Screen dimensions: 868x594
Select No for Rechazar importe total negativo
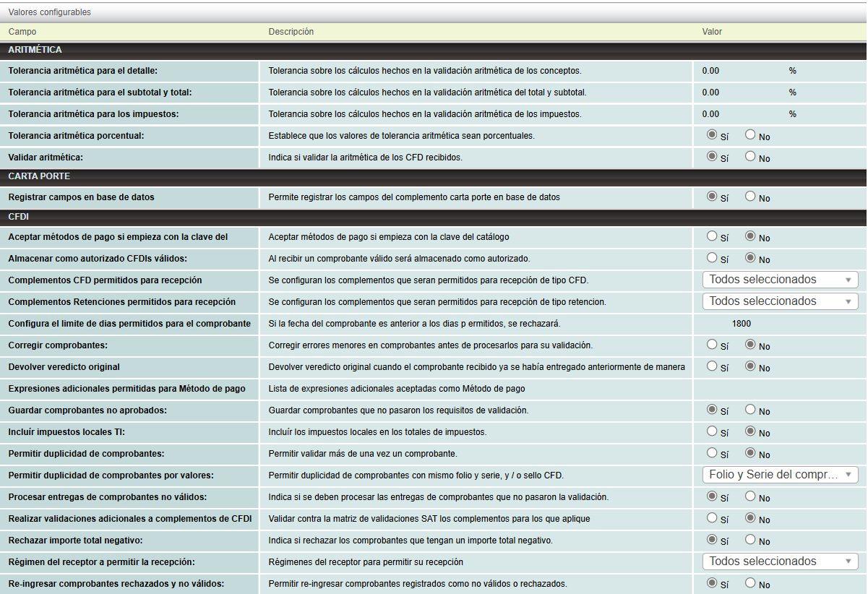[750, 539]
